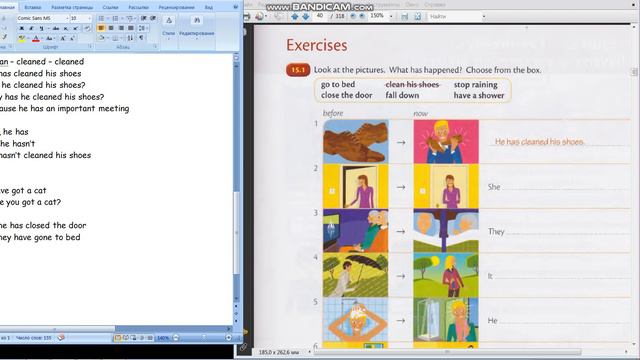Apply bulleted list

click(x=101, y=18)
